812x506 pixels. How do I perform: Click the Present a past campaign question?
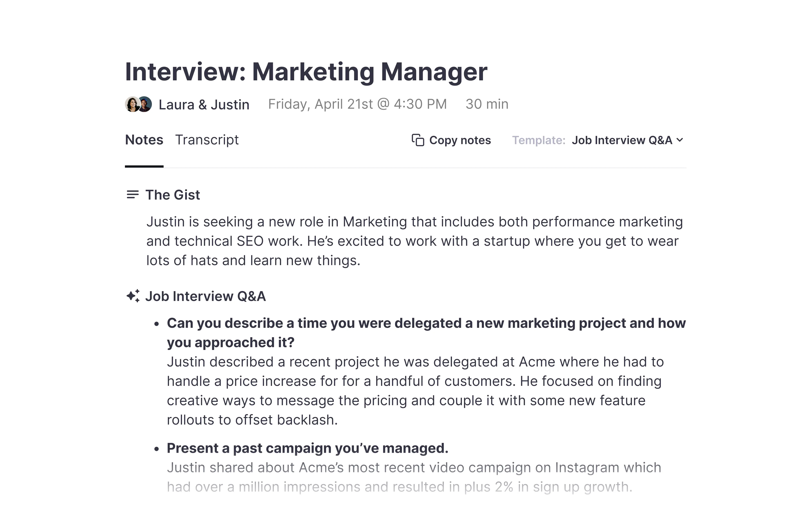(307, 448)
